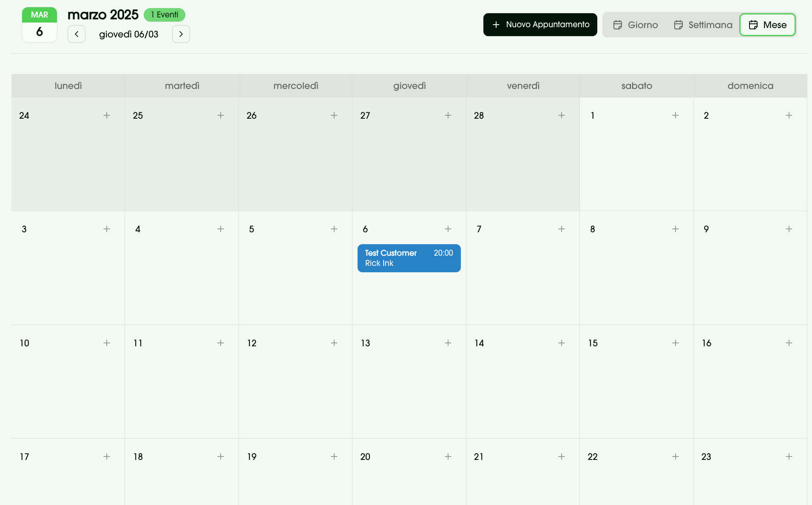Image resolution: width=812 pixels, height=505 pixels.
Task: Click the mercoledì column header
Action: pos(296,86)
